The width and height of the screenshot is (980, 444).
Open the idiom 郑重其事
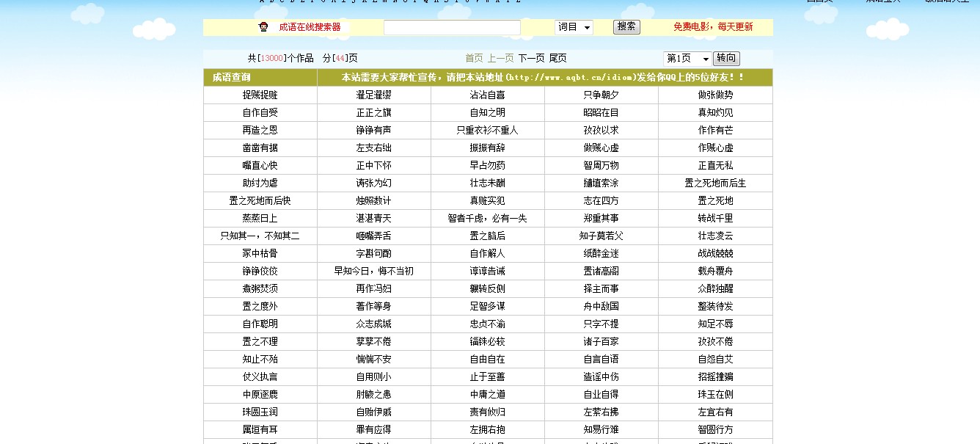point(601,219)
